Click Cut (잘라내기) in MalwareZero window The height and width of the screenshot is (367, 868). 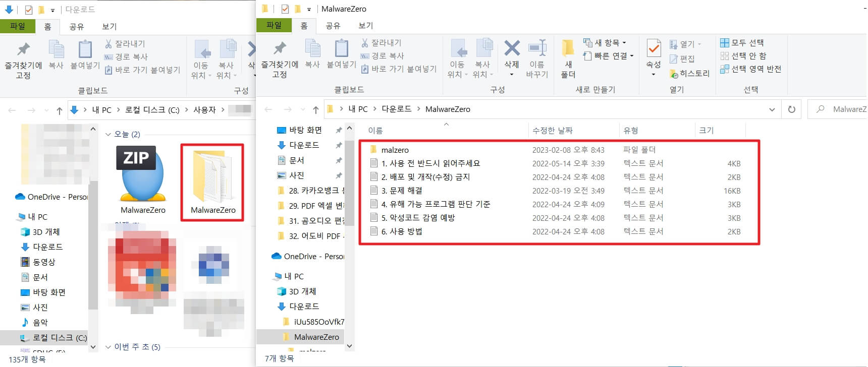[382, 43]
